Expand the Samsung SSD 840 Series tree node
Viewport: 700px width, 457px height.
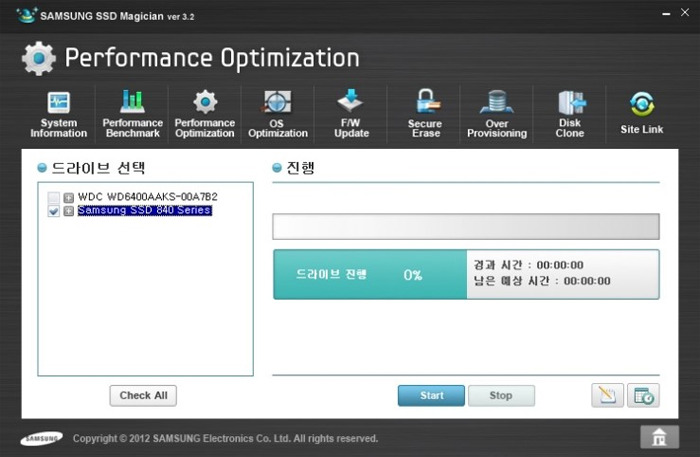[x=68, y=211]
